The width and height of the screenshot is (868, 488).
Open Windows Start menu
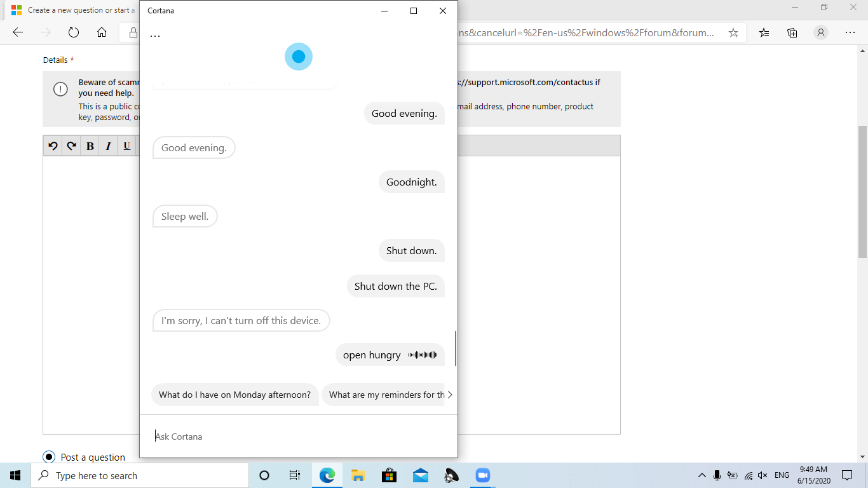[x=15, y=475]
